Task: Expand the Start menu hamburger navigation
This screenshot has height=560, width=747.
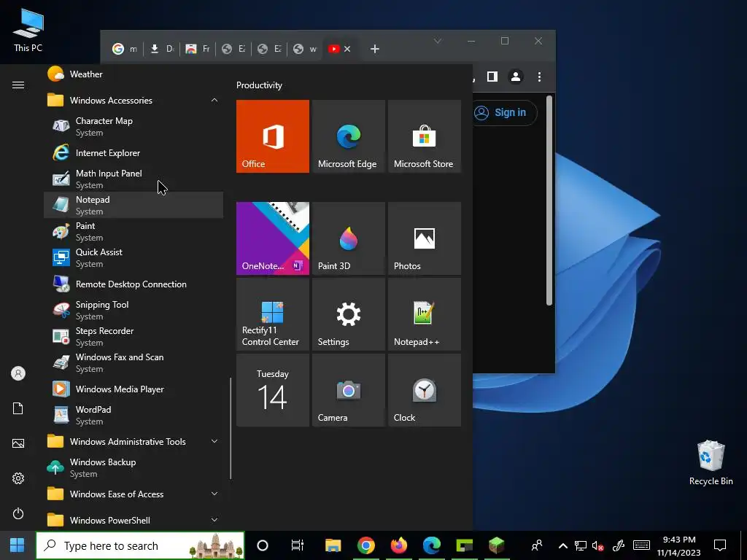Action: (x=18, y=85)
